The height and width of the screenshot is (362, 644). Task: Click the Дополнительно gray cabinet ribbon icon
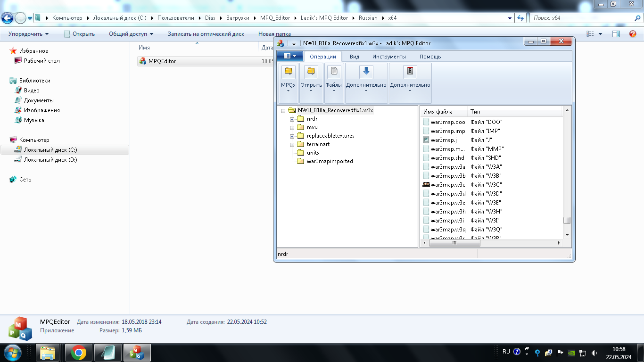410,72
